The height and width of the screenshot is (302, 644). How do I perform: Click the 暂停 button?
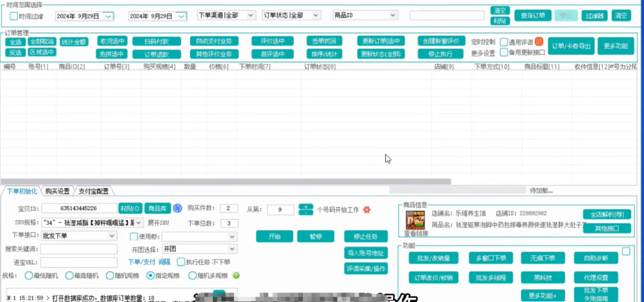coord(315,236)
